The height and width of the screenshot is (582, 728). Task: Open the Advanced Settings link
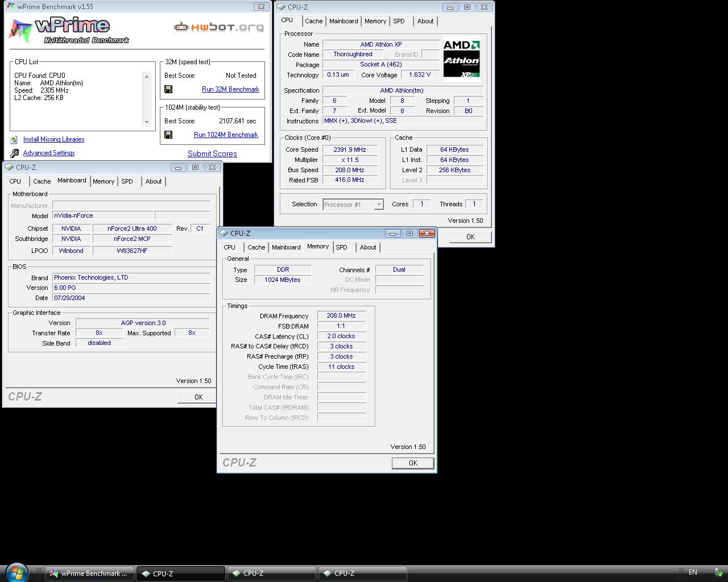click(x=49, y=153)
